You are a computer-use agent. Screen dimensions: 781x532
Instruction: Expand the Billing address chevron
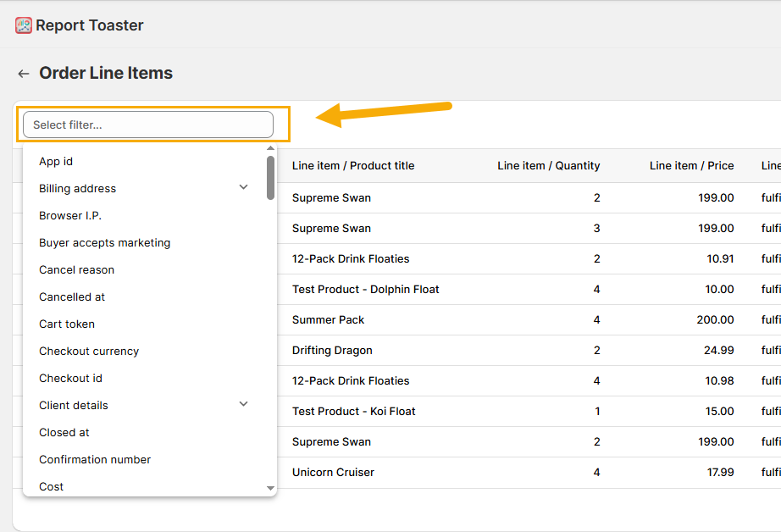click(x=243, y=187)
